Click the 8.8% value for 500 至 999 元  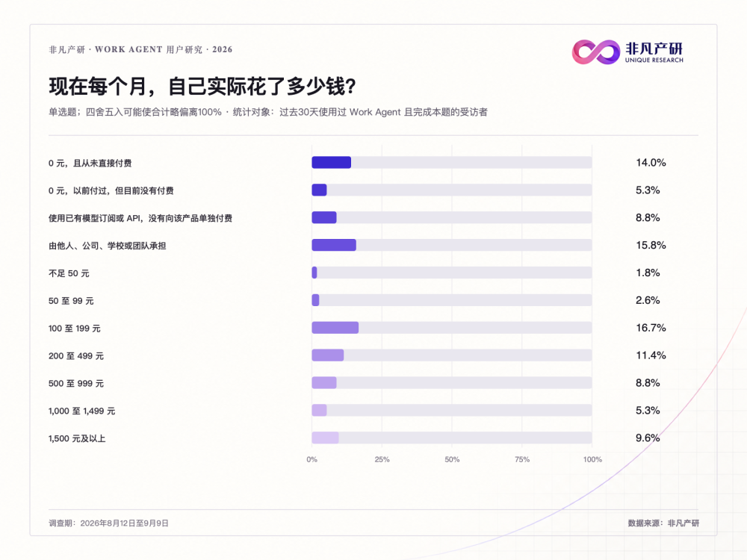click(x=648, y=383)
